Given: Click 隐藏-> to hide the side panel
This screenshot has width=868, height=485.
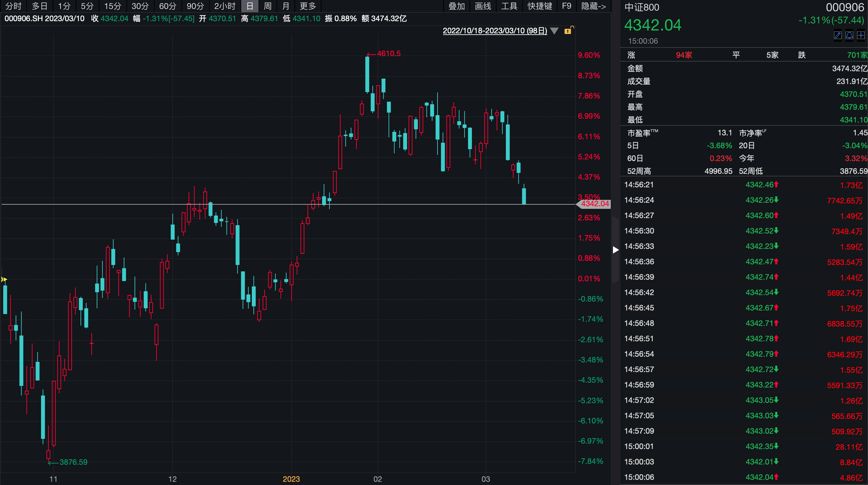Looking at the screenshot, I should click(x=594, y=6).
